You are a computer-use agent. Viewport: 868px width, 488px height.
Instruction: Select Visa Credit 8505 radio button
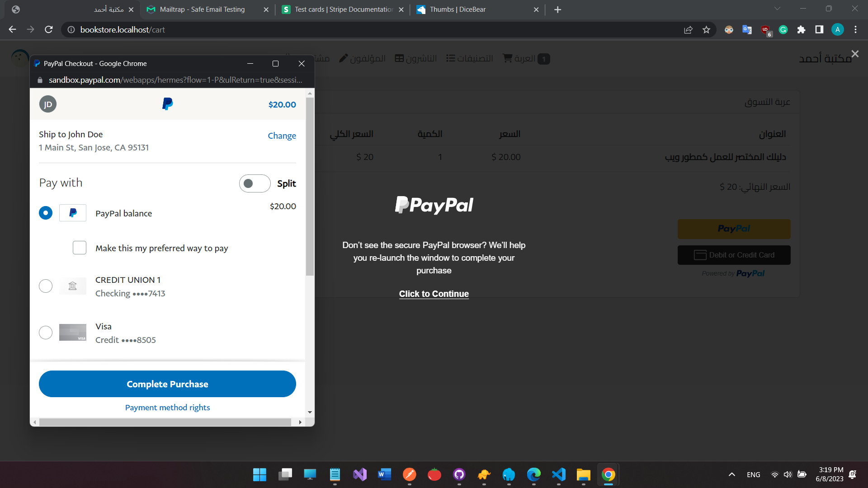point(46,333)
